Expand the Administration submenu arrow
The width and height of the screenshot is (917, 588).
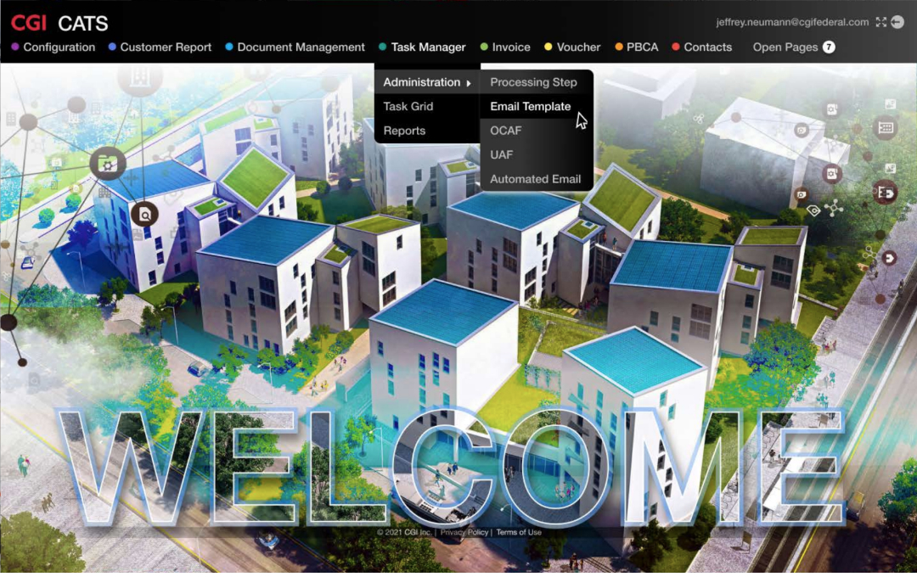pyautogui.click(x=469, y=83)
